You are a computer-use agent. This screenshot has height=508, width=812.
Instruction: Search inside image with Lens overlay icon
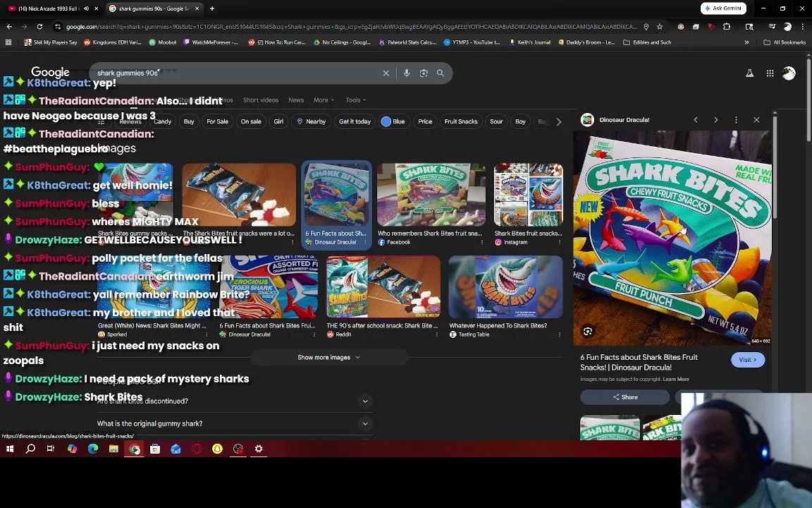coord(588,331)
